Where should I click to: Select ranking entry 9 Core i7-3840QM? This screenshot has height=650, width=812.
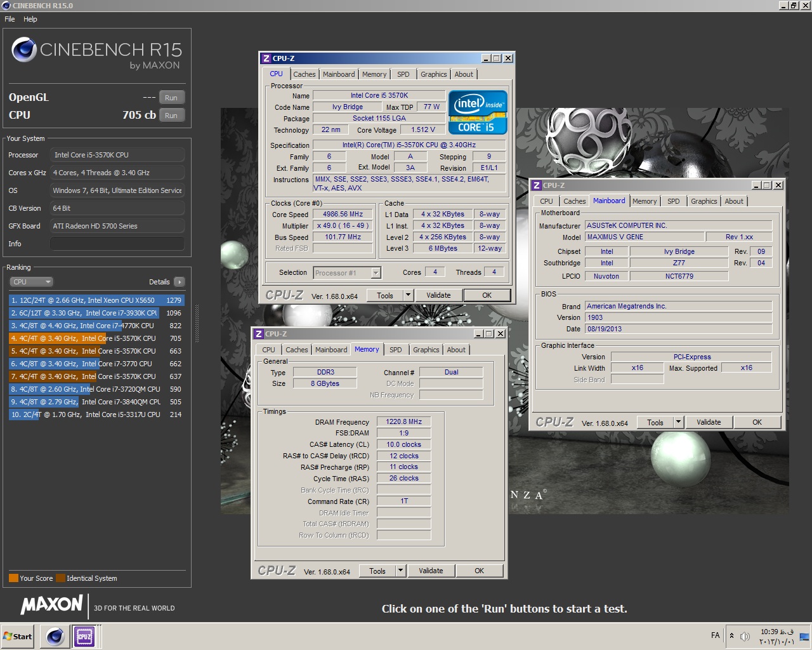click(x=96, y=402)
